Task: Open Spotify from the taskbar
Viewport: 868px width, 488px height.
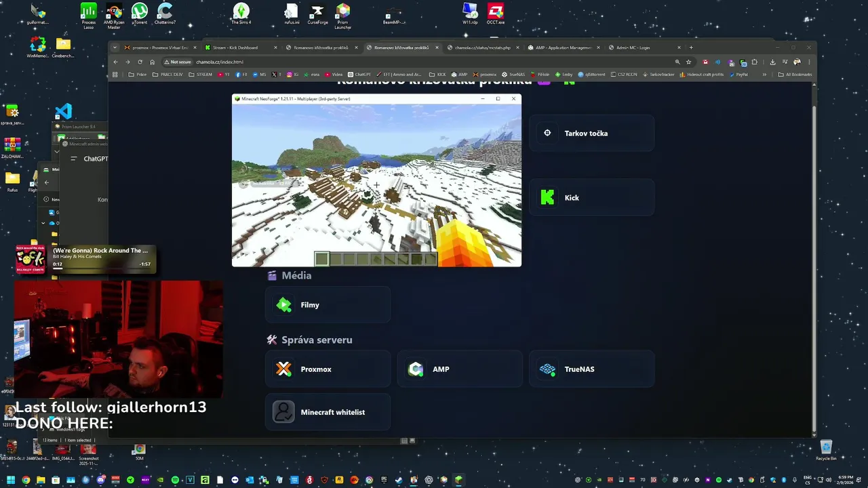Action: tap(175, 480)
